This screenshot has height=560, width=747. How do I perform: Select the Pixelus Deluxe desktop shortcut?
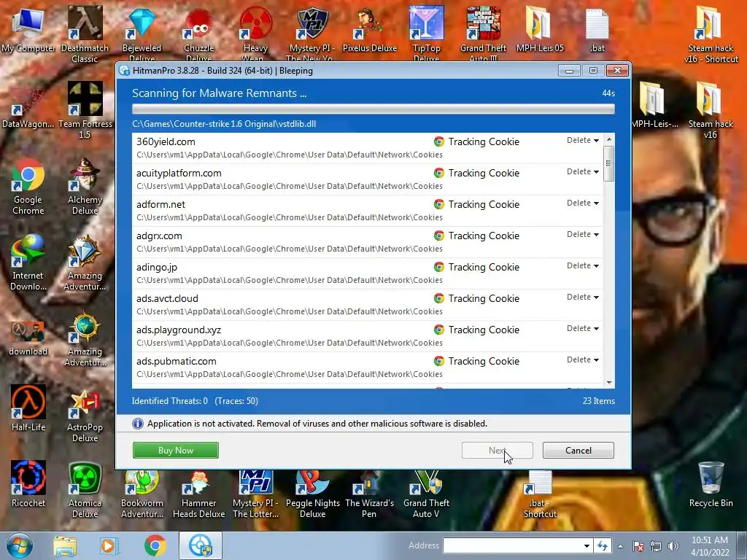click(370, 31)
